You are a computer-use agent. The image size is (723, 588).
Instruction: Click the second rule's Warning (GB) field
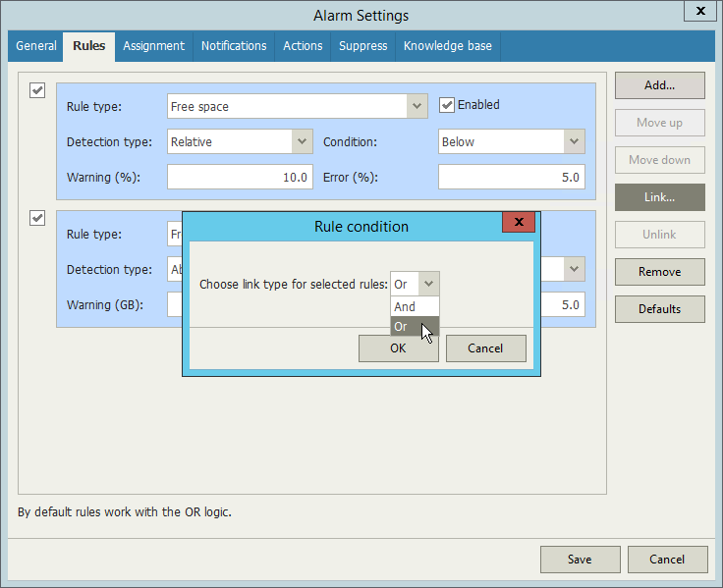point(175,304)
